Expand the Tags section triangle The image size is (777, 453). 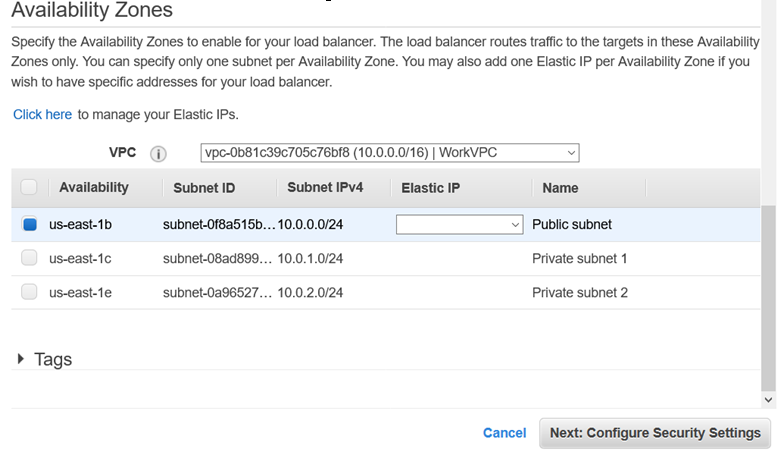coord(21,359)
